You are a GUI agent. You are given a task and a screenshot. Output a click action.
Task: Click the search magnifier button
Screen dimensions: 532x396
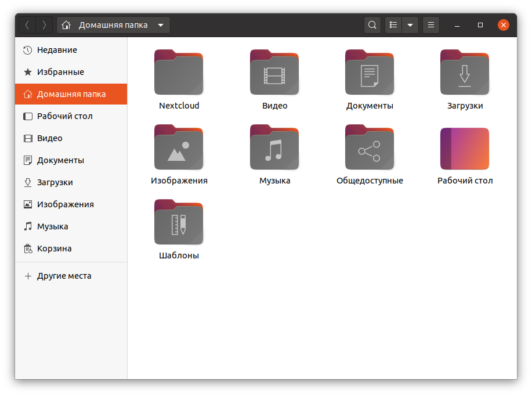click(x=372, y=25)
